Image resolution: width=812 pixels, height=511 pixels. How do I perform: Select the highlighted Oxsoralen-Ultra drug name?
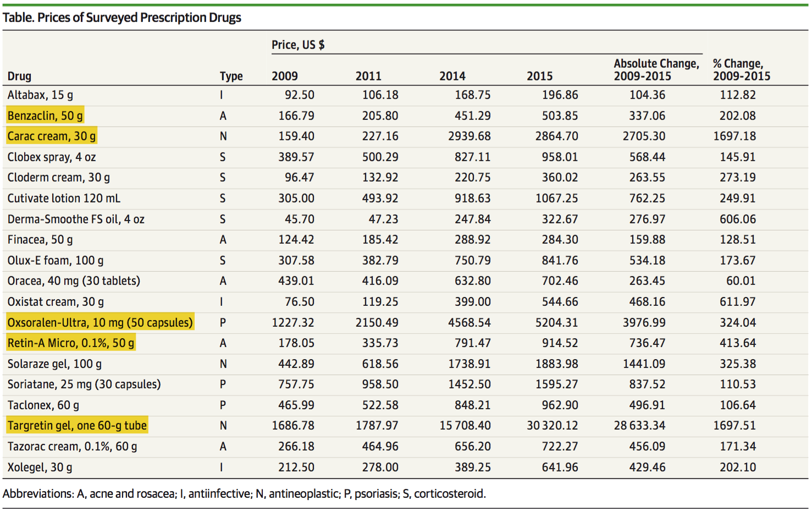coord(100,322)
